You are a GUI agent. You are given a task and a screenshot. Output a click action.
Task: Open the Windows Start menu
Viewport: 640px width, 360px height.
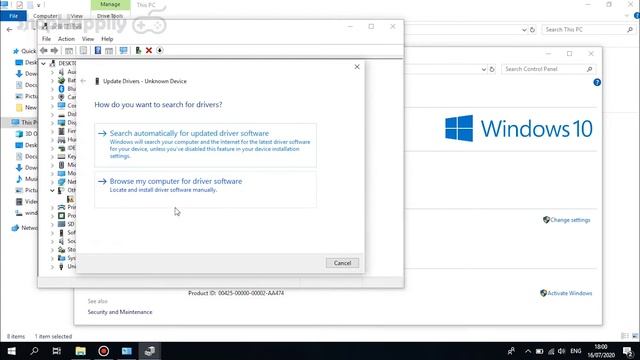[11, 351]
